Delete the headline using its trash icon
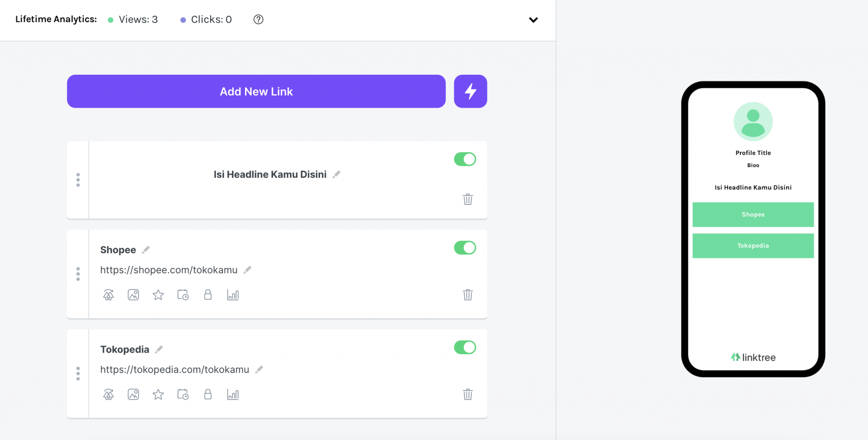Screen dimensions: 868x440 click(467, 199)
